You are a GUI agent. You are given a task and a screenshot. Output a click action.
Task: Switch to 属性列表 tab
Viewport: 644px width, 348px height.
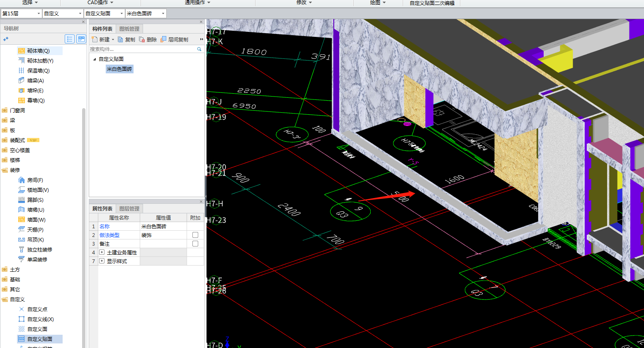coord(102,209)
